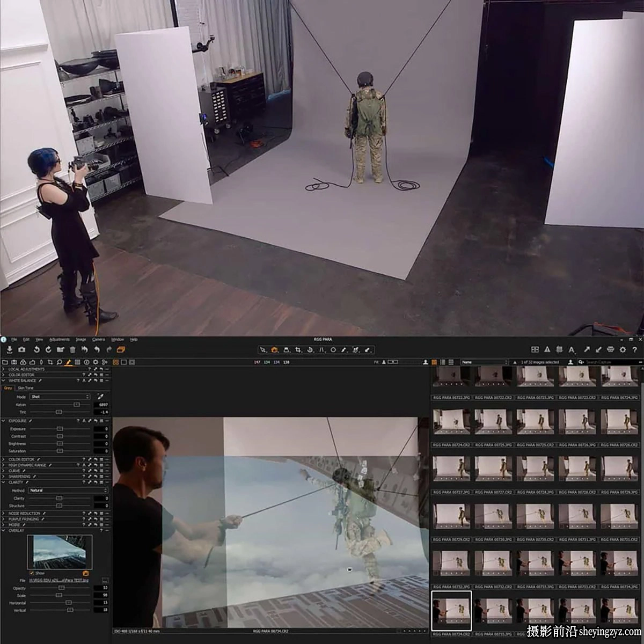Open the Metadata info tool tab
The width and height of the screenshot is (644, 644).
tap(86, 362)
